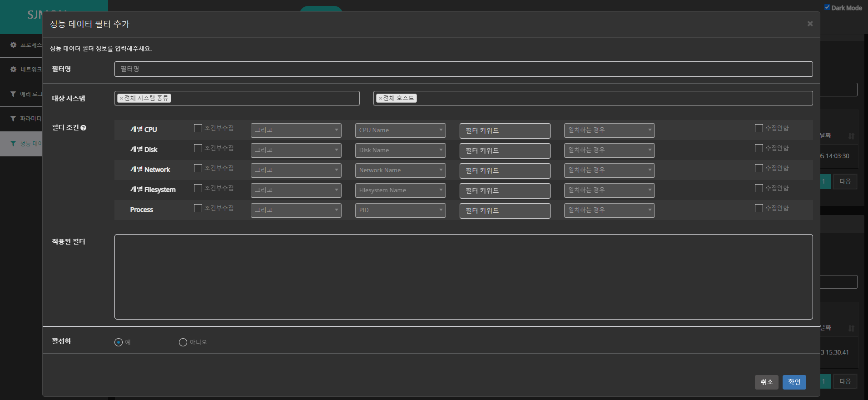Click the 취소 button
Image resolution: width=868 pixels, height=400 pixels.
click(767, 382)
